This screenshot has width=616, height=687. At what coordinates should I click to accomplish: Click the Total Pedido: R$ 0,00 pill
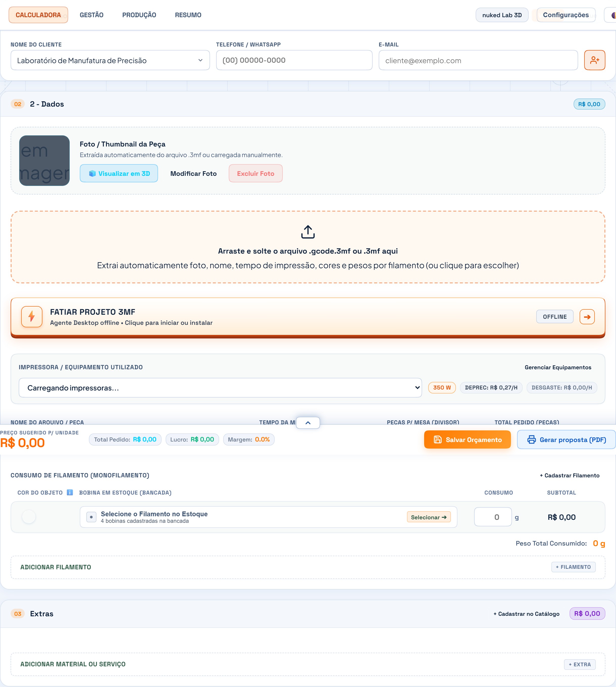pyautogui.click(x=125, y=439)
